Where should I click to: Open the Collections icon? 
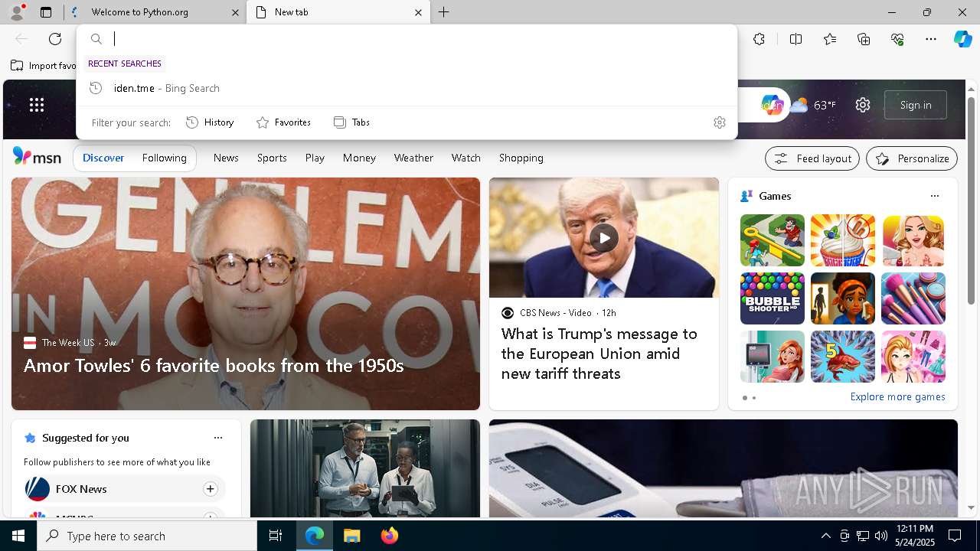click(864, 39)
